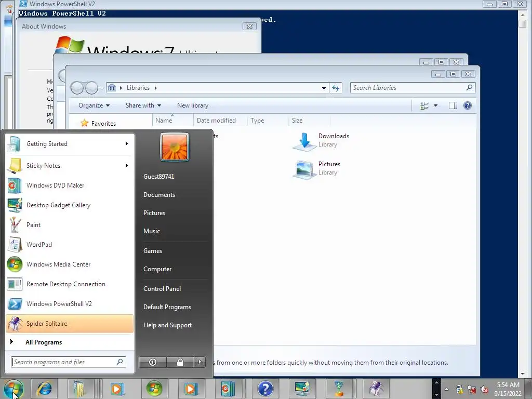The width and height of the screenshot is (532, 399).
Task: Click New library button
Action: 193,105
